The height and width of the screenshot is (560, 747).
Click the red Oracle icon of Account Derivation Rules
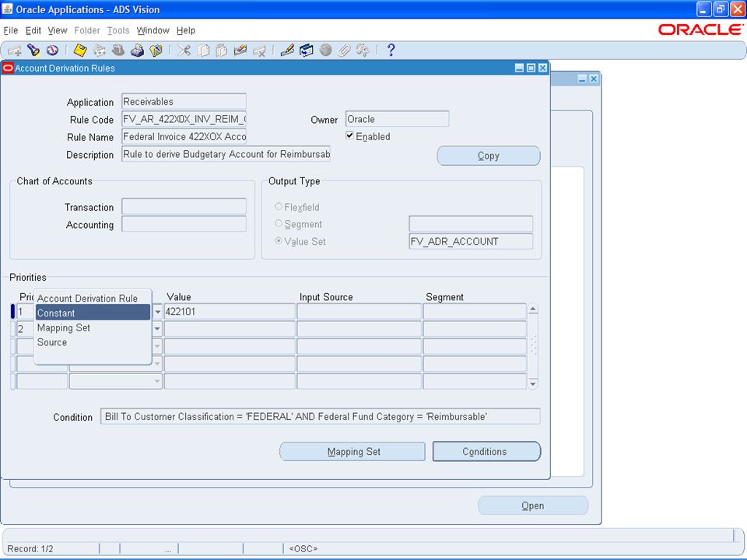click(x=8, y=68)
